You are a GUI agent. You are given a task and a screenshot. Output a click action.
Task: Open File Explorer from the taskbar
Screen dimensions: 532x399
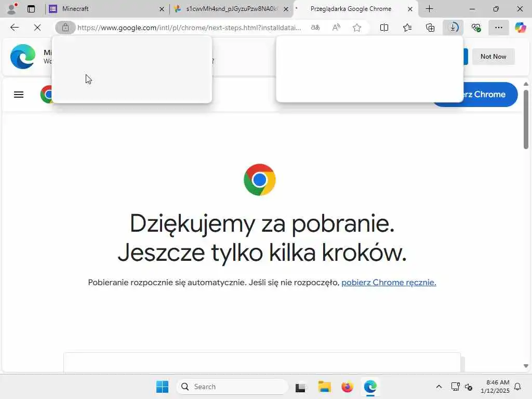pyautogui.click(x=324, y=387)
